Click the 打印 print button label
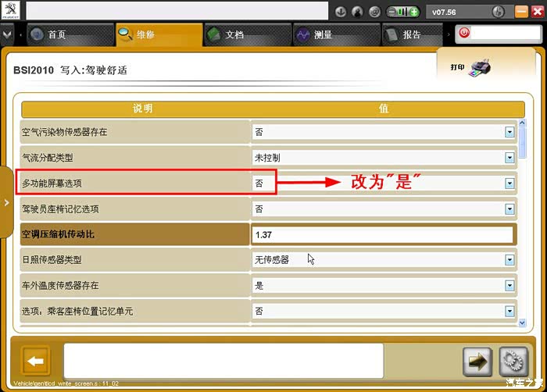 pyautogui.click(x=457, y=67)
